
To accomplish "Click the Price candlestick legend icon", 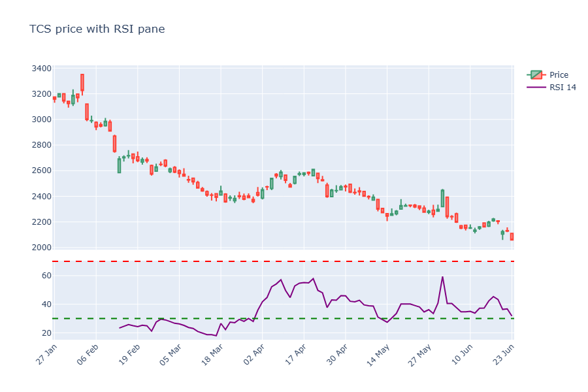I will pyautogui.click(x=536, y=74).
